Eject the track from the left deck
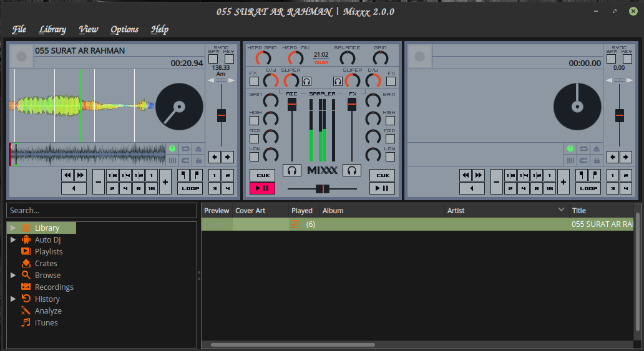The width and height of the screenshot is (644, 351). pyautogui.click(x=198, y=148)
